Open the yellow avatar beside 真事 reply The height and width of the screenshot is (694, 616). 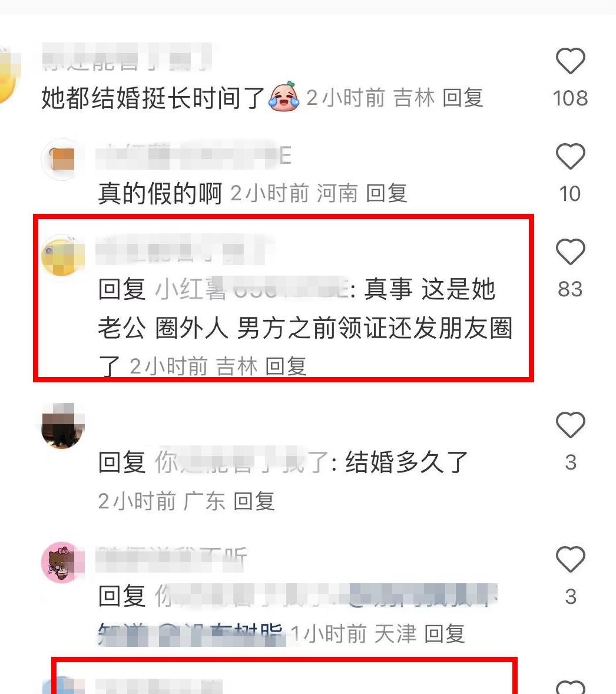point(62,255)
